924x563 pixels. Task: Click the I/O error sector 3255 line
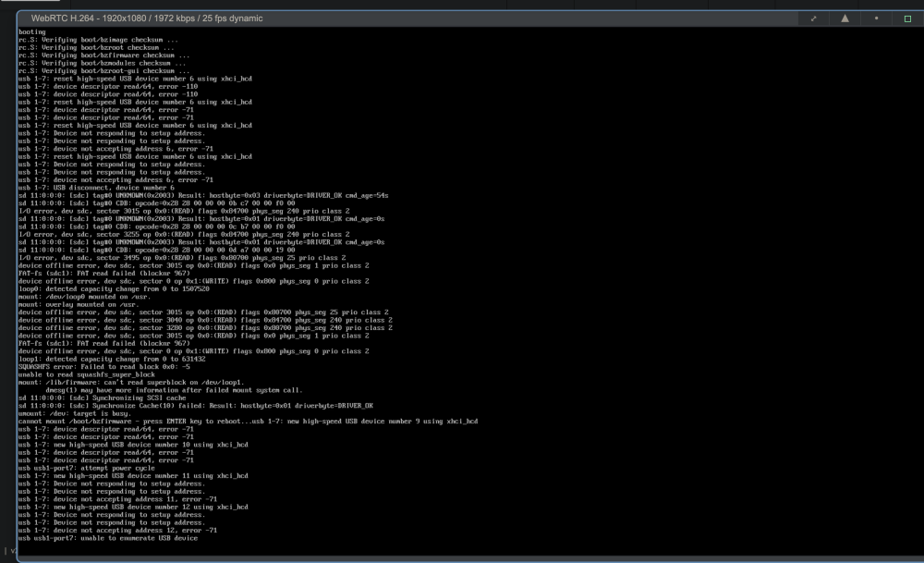[x=184, y=234]
